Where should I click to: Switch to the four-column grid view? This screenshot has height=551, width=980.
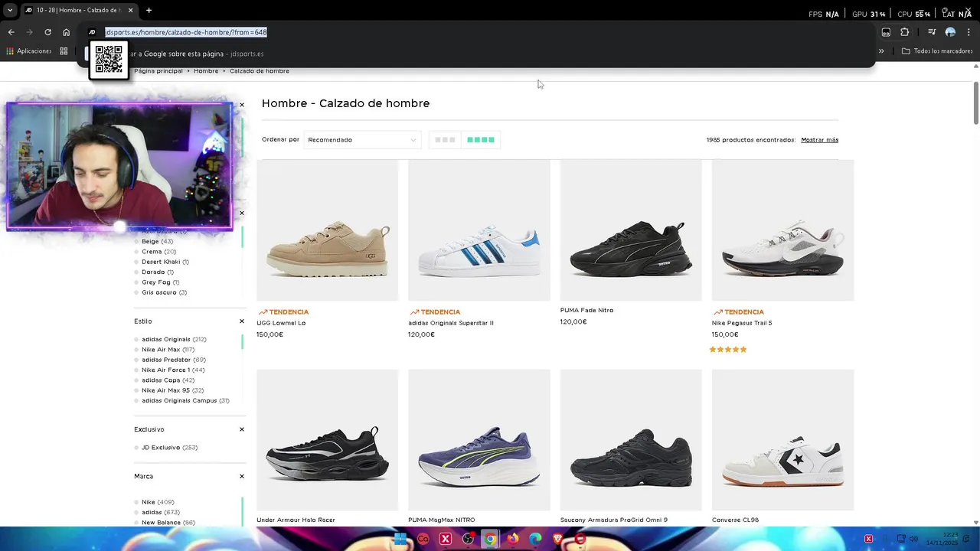click(481, 140)
